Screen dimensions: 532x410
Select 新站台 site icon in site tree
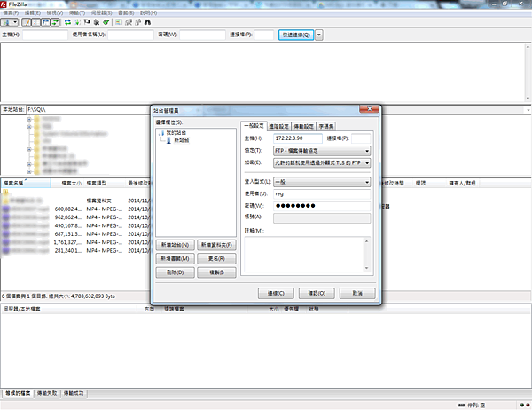click(x=168, y=140)
